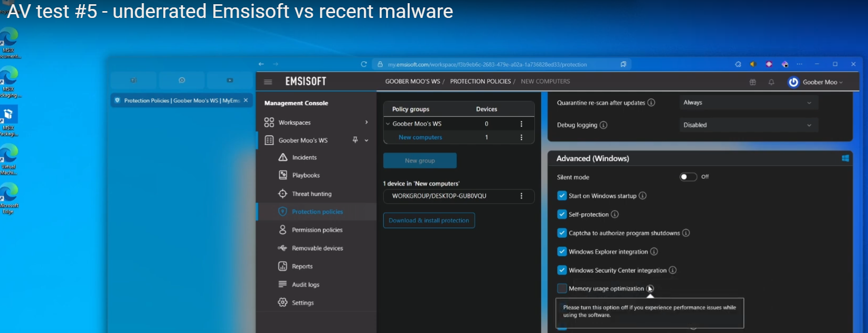Uncheck Start on Windows startup

tap(562, 196)
